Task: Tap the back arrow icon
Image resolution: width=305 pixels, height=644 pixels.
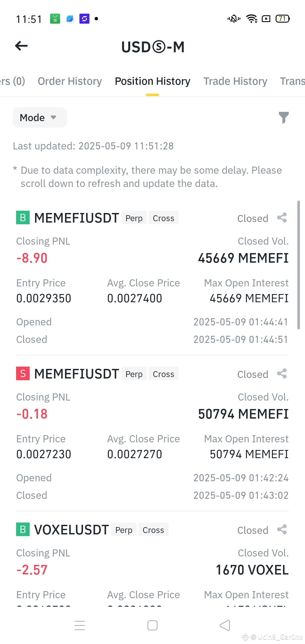Action: click(x=21, y=46)
